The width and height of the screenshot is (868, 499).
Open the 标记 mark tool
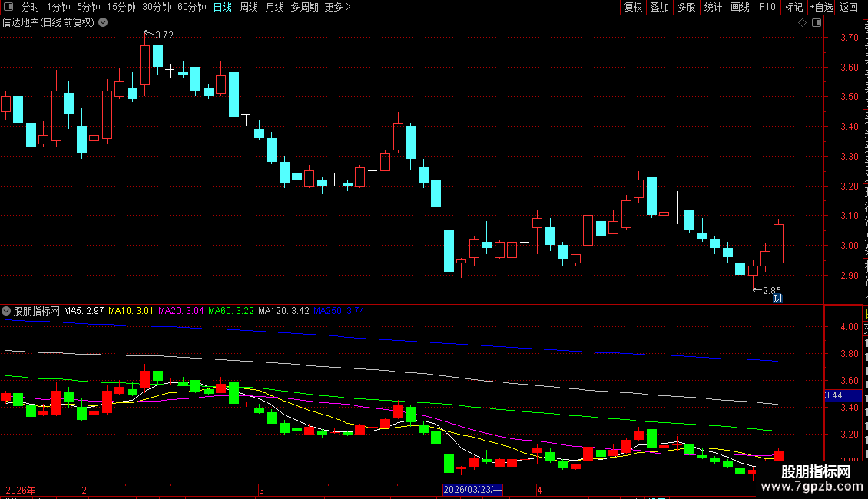(x=793, y=7)
